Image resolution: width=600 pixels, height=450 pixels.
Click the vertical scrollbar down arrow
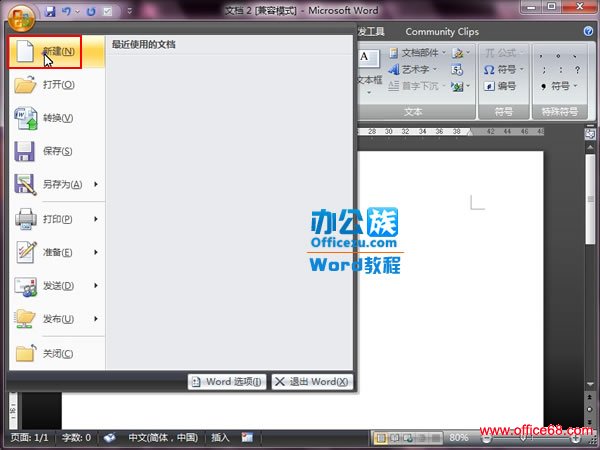point(590,384)
